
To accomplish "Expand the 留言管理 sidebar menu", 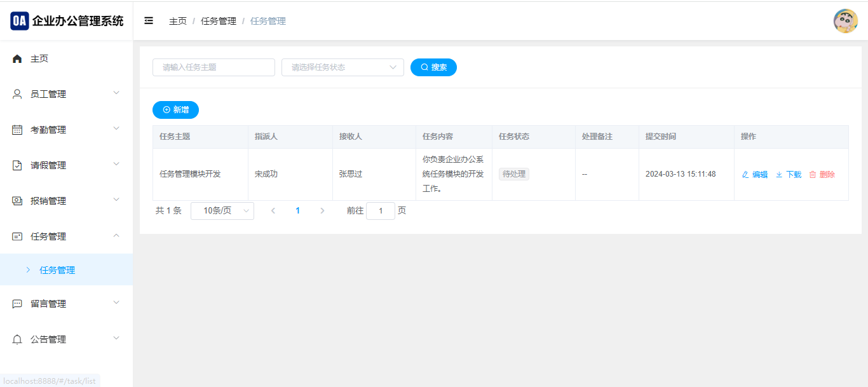I will (66, 304).
